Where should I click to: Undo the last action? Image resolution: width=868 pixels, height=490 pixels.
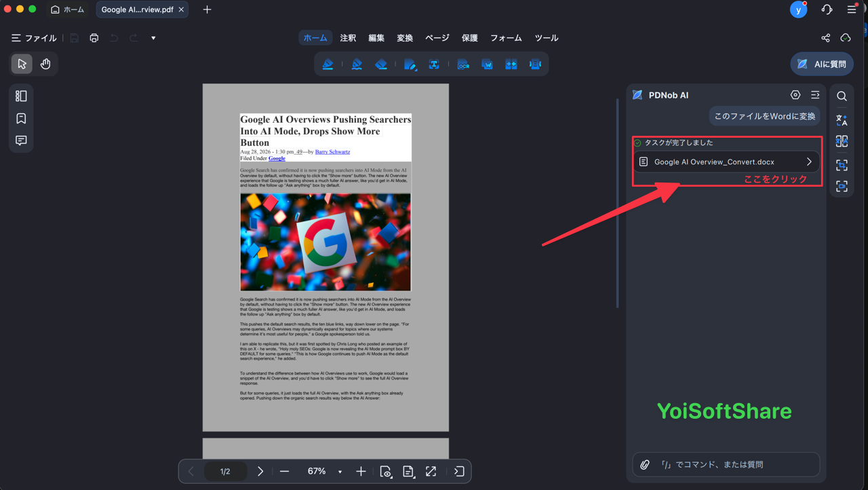(114, 38)
